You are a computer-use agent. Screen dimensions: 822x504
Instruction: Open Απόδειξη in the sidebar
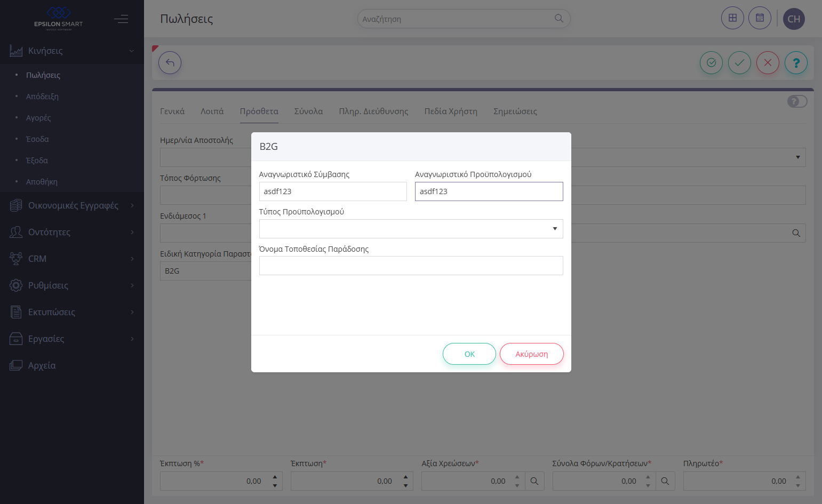tap(42, 97)
